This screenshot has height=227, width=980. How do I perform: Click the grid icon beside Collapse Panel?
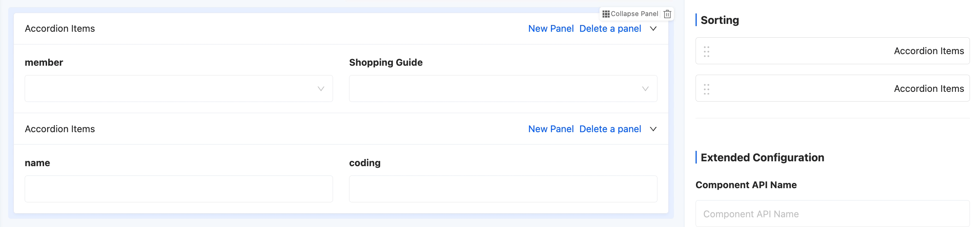click(605, 14)
